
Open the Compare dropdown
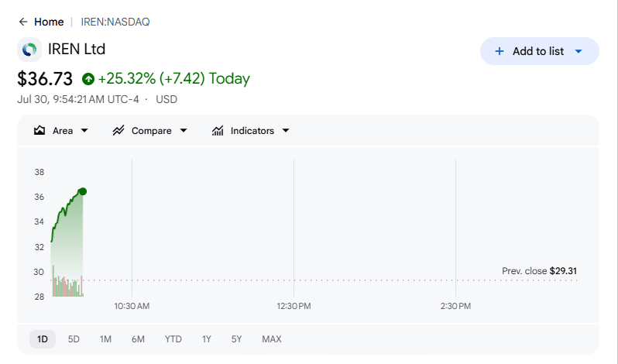tap(150, 130)
